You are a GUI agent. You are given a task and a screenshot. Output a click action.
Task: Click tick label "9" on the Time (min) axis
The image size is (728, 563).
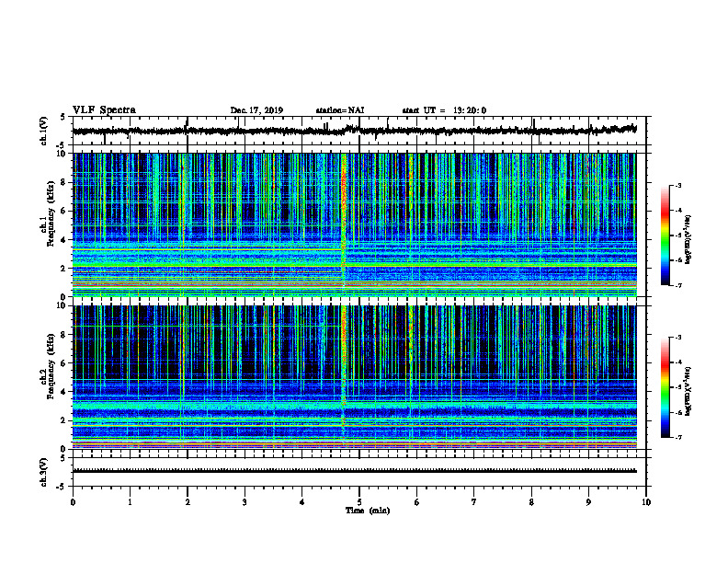(x=588, y=502)
